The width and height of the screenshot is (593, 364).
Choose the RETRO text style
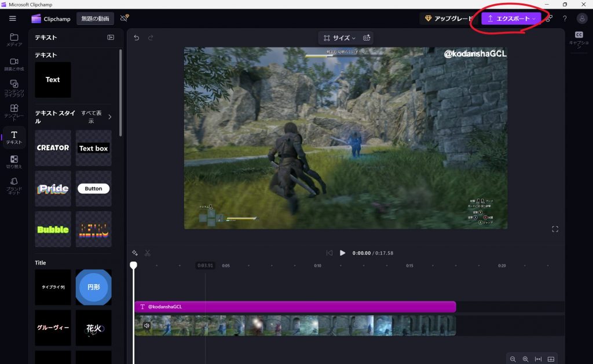tap(93, 229)
